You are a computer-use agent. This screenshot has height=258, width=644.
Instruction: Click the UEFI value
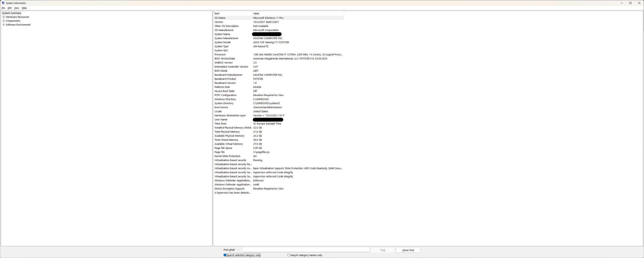(255, 71)
